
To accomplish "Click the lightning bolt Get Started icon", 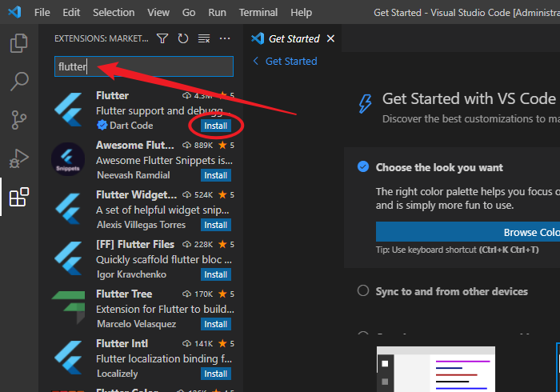I will click(365, 104).
